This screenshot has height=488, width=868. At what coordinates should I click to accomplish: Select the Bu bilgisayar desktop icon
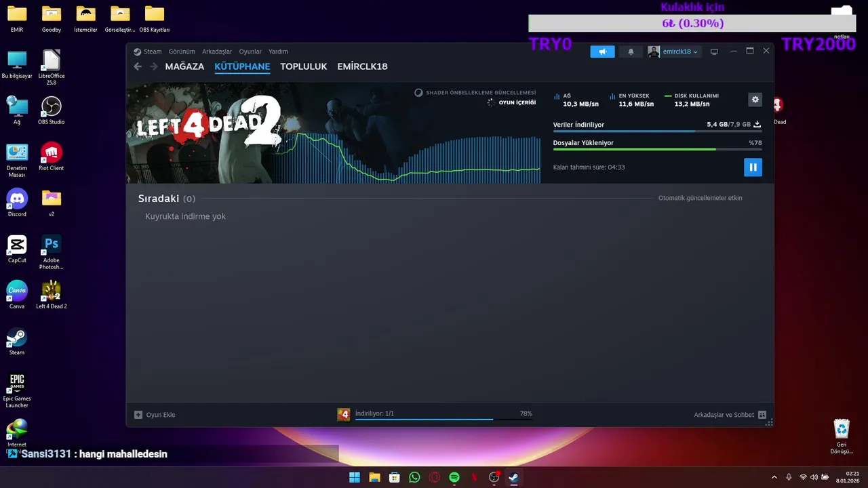click(x=17, y=64)
